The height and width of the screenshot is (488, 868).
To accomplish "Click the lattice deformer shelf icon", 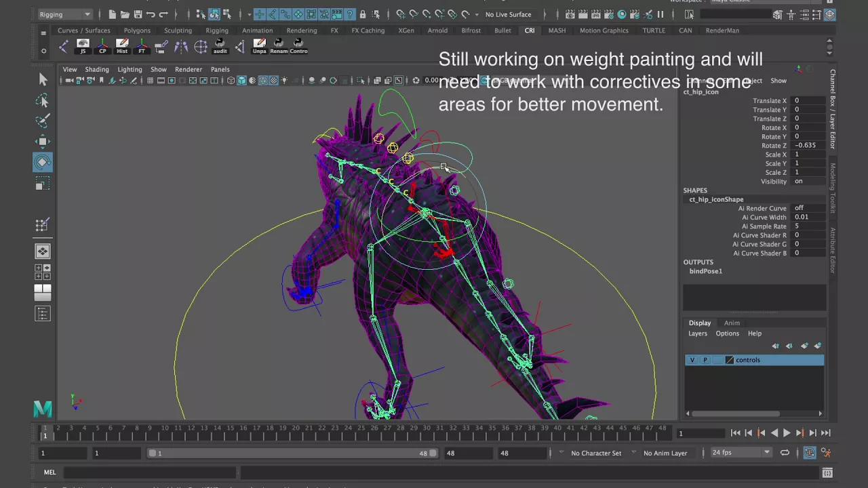I will 201,46.
